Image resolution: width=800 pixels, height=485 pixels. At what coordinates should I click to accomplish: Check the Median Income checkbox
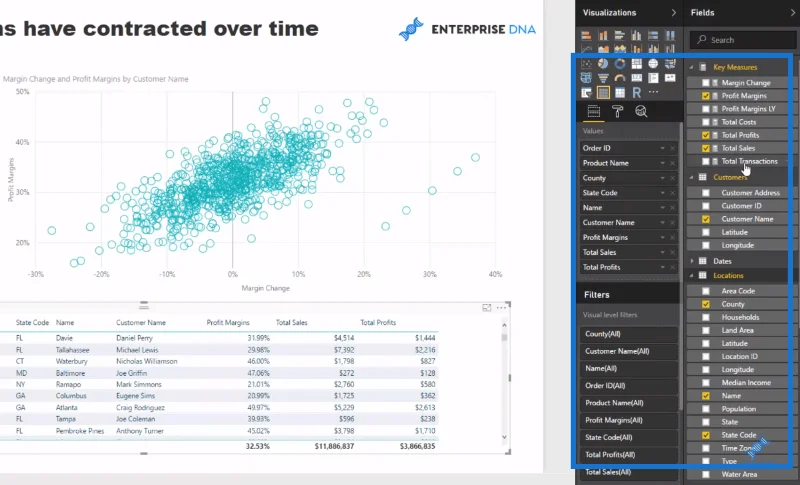pyautogui.click(x=706, y=382)
